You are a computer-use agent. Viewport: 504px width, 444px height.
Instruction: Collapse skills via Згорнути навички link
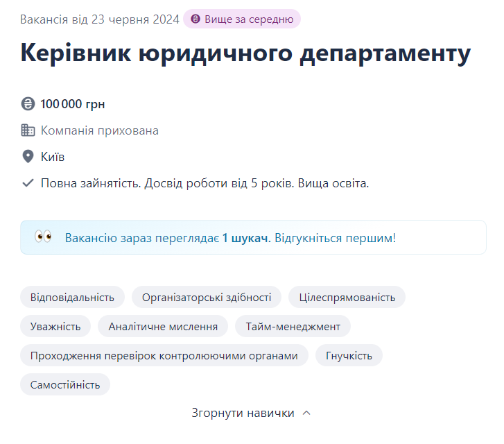pyautogui.click(x=243, y=413)
